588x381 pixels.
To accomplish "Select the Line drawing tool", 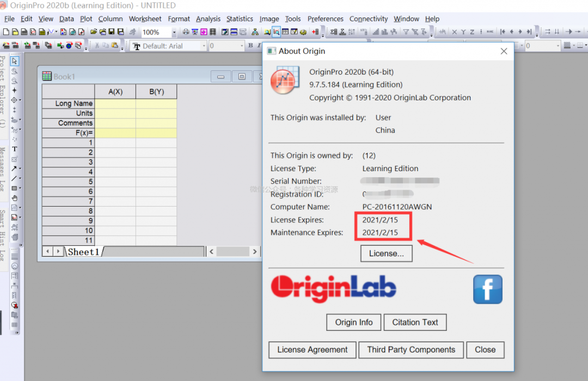I will pos(14,178).
